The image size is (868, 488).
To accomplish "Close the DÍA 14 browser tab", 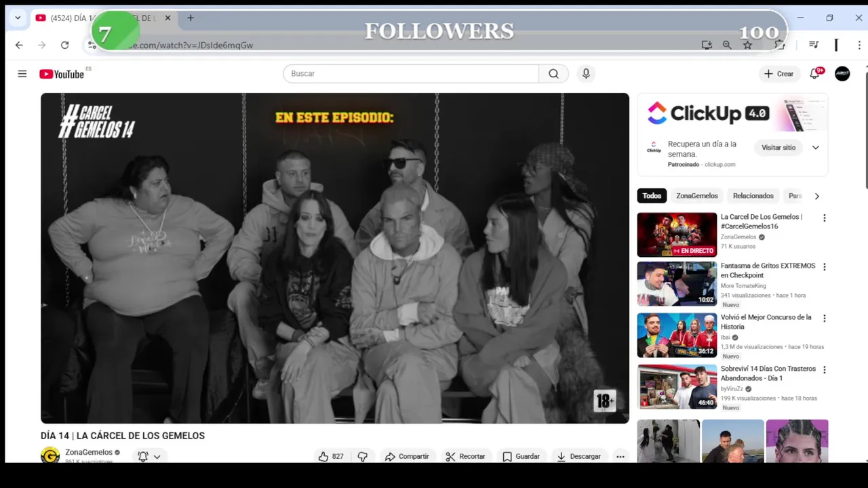I will pyautogui.click(x=167, y=18).
